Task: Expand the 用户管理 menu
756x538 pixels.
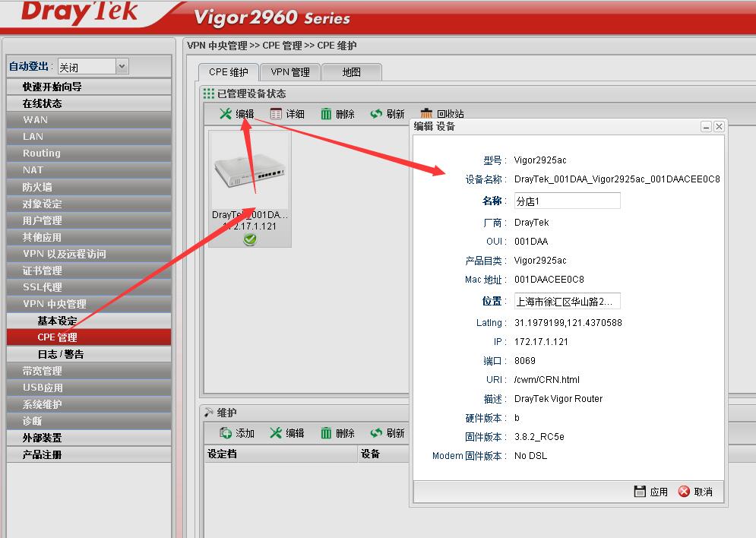Action: (x=89, y=220)
